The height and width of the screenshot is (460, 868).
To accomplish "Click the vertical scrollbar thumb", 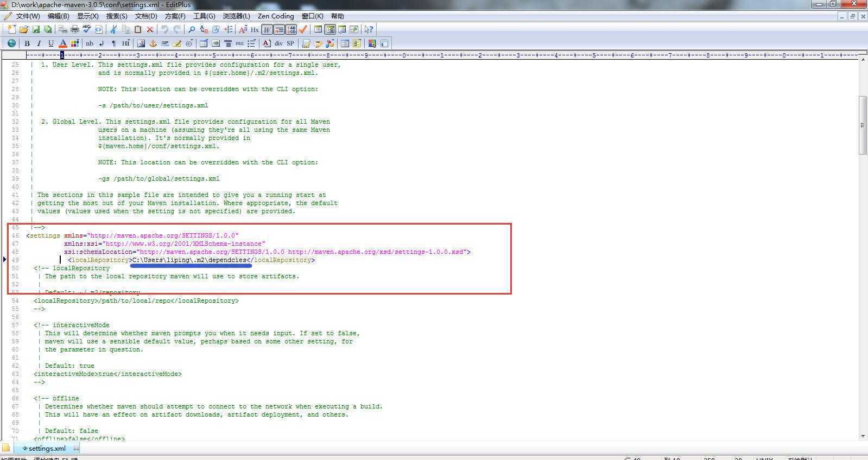I will coord(863,125).
